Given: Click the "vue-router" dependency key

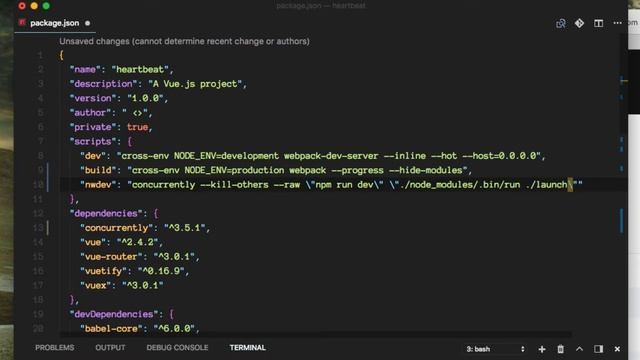Looking at the screenshot, I should pyautogui.click(x=111, y=257).
